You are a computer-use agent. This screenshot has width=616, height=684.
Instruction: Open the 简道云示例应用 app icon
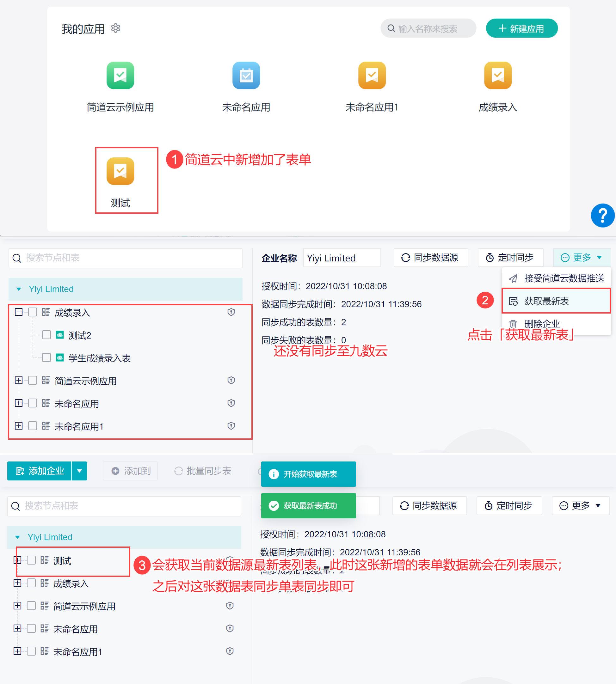pyautogui.click(x=120, y=76)
